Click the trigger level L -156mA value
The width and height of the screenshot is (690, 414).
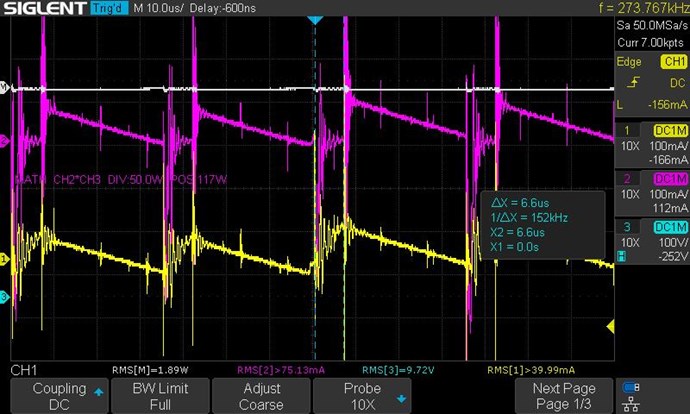[x=652, y=105]
